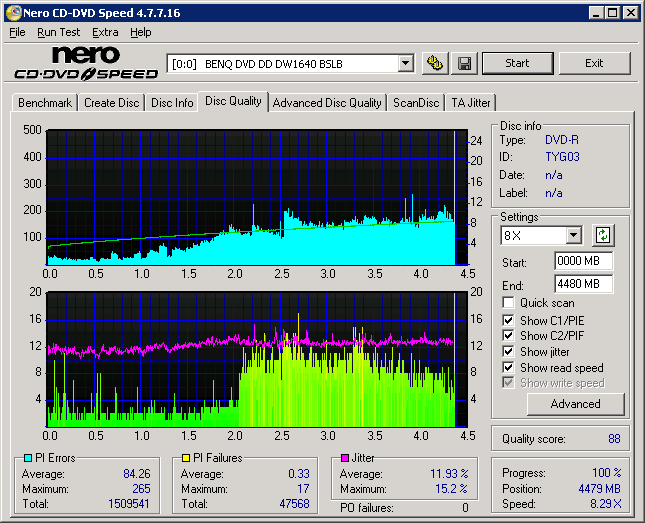
Task: Click the End MB input field
Action: coord(583,283)
